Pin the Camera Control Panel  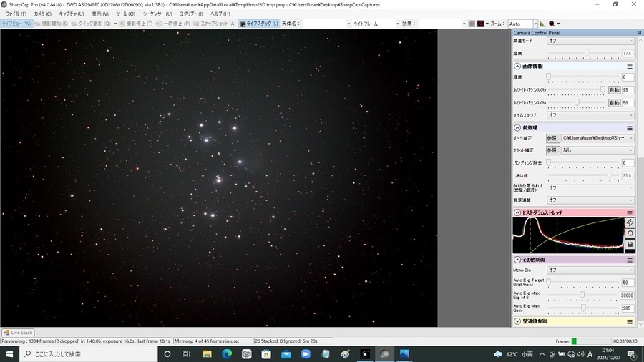(x=640, y=32)
